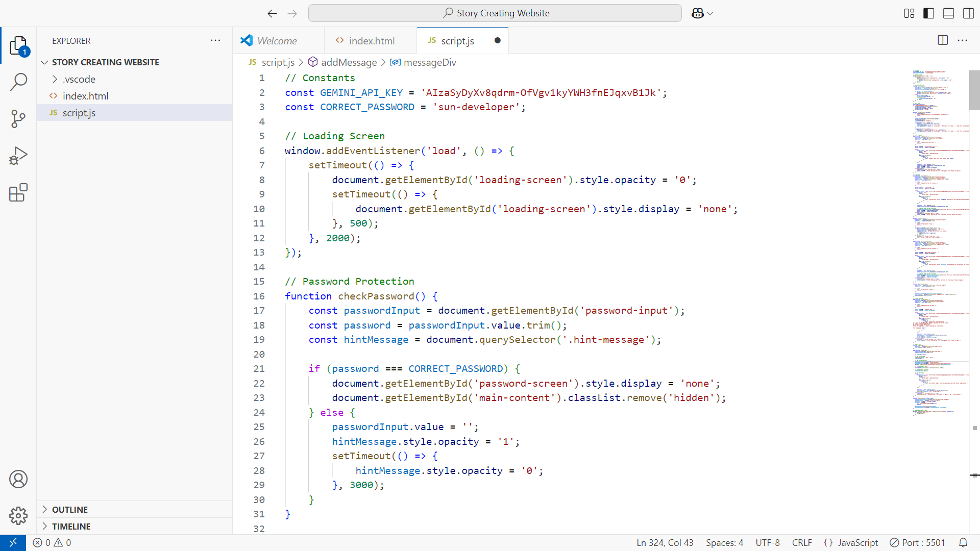Switch to the index.html tab

pyautogui.click(x=371, y=40)
